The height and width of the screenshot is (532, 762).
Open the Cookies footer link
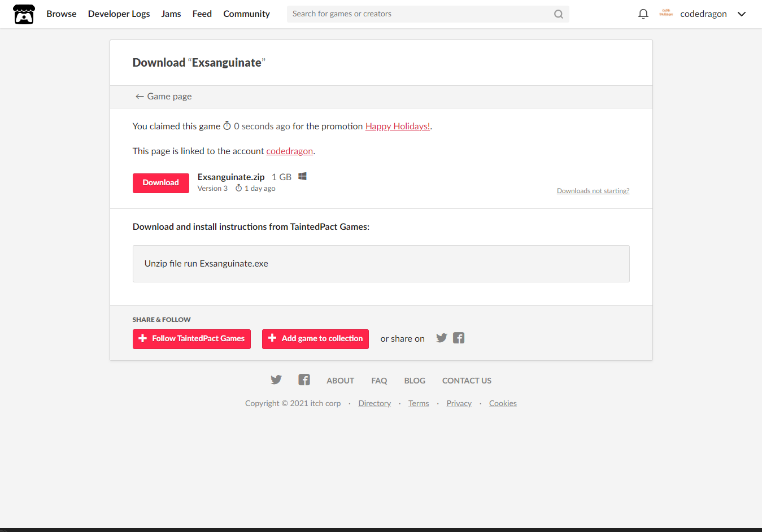click(503, 403)
